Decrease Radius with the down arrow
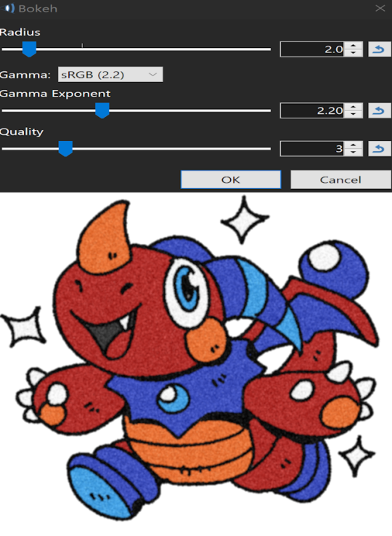 [x=354, y=53]
